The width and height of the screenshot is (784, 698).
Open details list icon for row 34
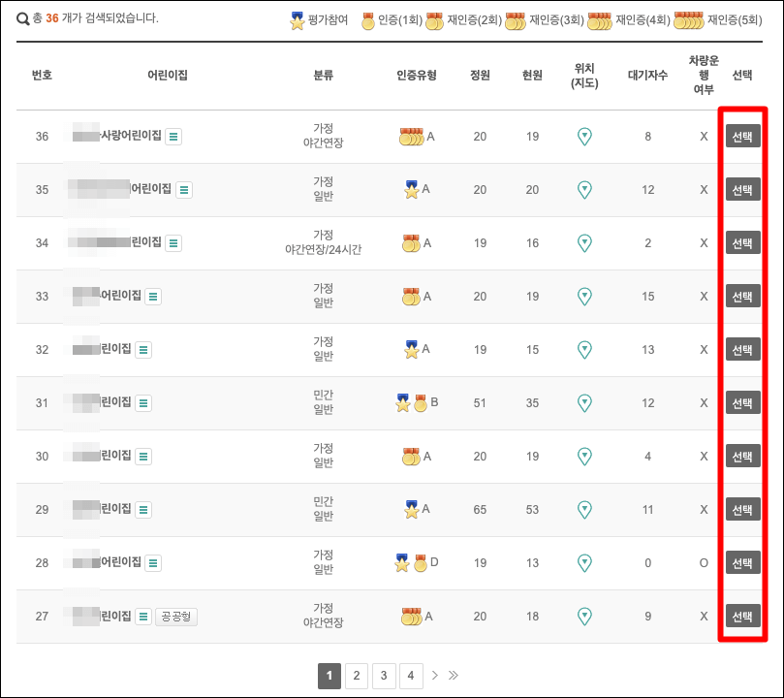click(173, 243)
